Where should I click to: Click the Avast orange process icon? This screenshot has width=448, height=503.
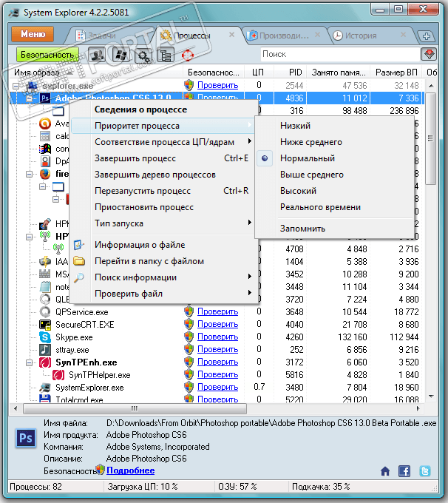[45, 124]
